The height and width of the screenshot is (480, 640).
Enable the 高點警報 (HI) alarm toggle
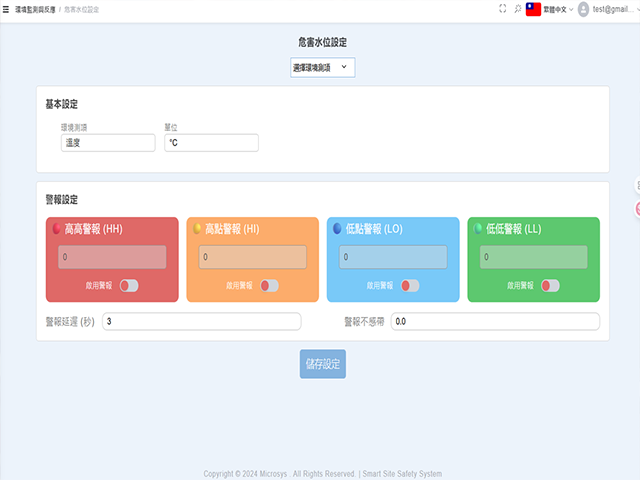[269, 285]
